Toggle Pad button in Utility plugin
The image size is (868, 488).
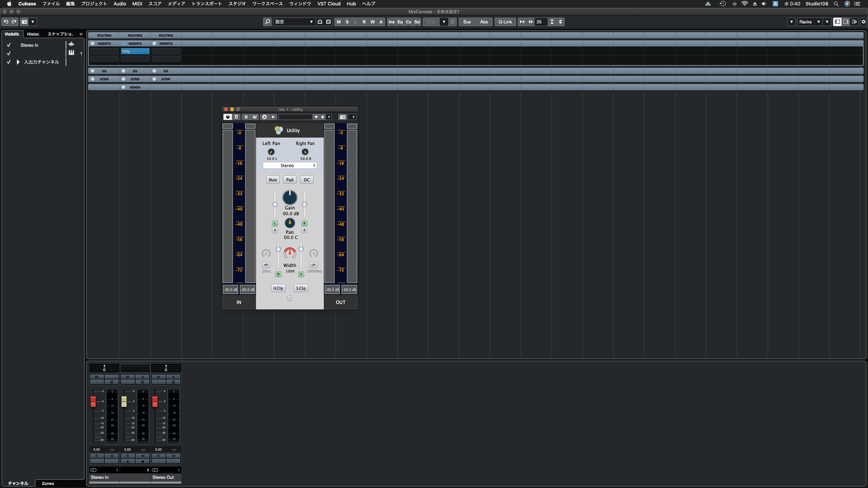290,179
